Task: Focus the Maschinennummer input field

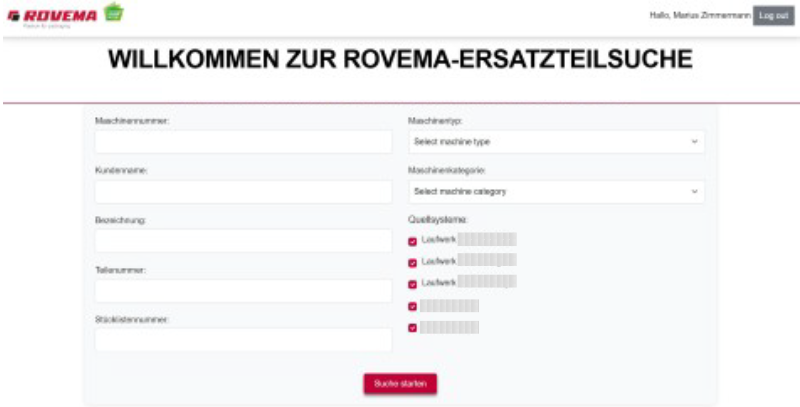Action: [x=243, y=142]
